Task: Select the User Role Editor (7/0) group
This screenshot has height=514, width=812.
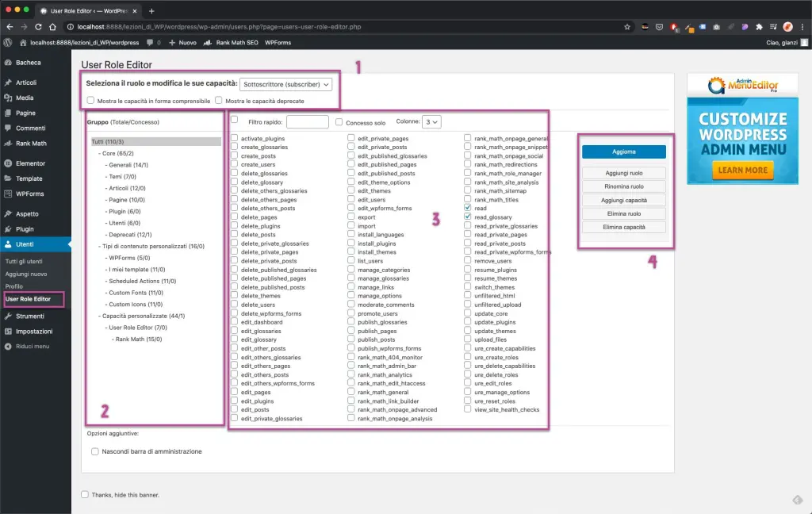Action: pyautogui.click(x=136, y=328)
